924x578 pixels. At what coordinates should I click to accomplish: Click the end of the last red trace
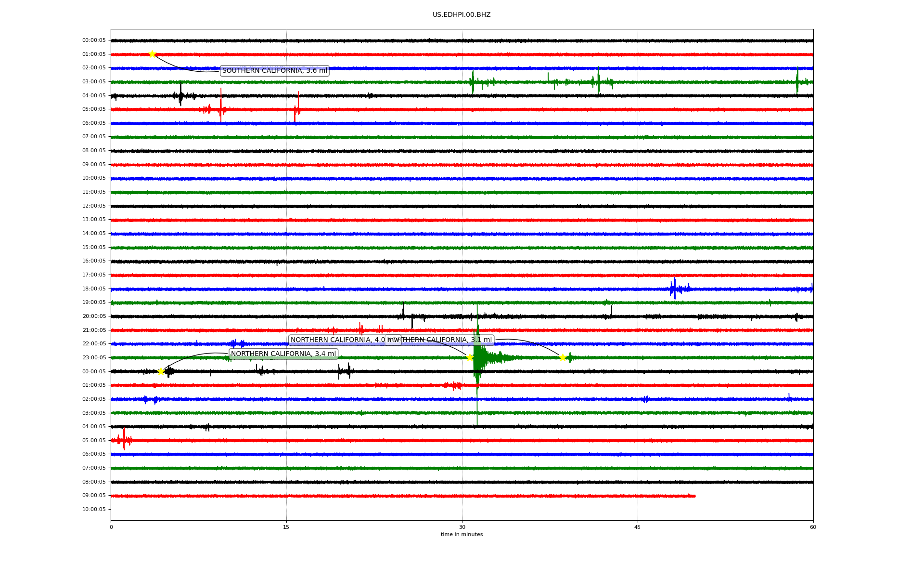[694, 496]
